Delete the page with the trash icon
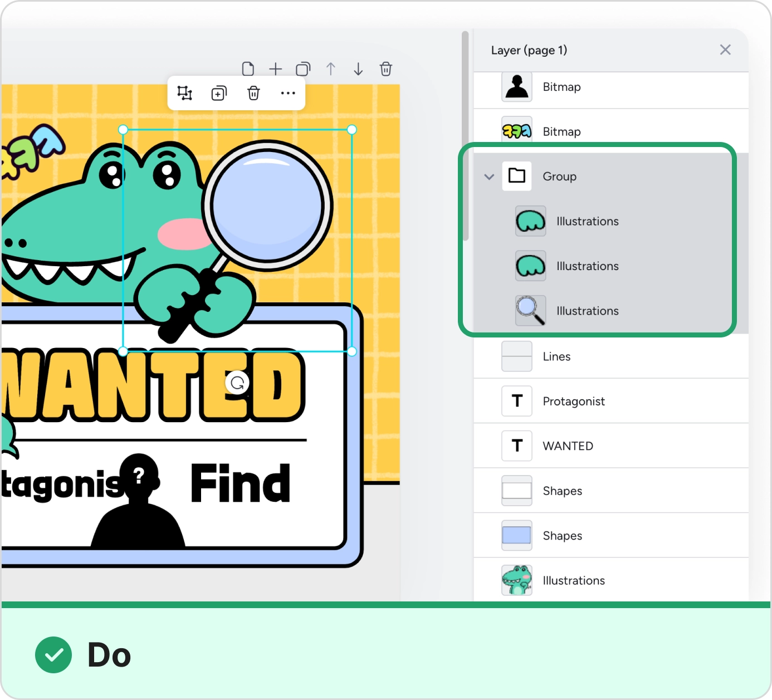 coord(385,69)
